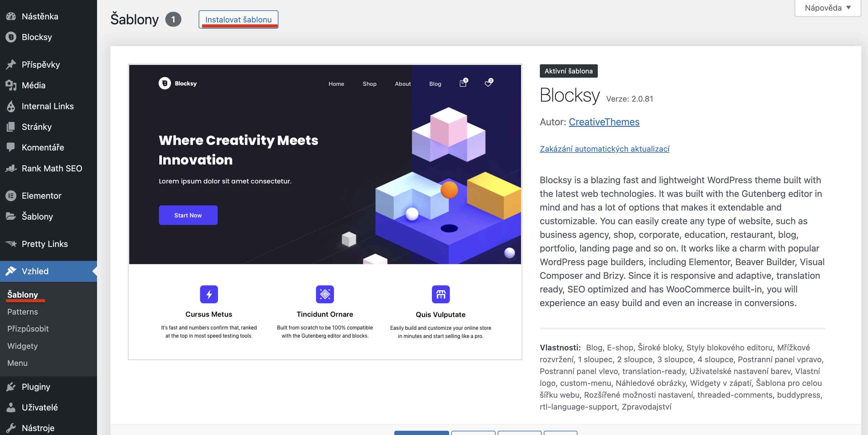Screen dimensions: 868x435
Task: Open the Menu submenu item
Action: (18, 363)
